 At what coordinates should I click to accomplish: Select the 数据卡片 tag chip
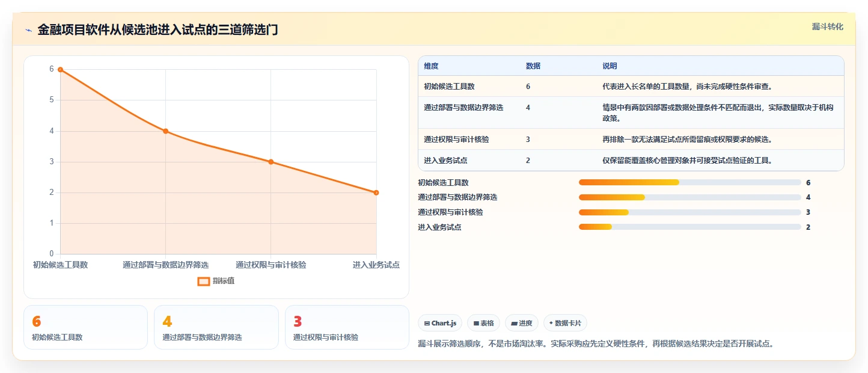tap(565, 323)
